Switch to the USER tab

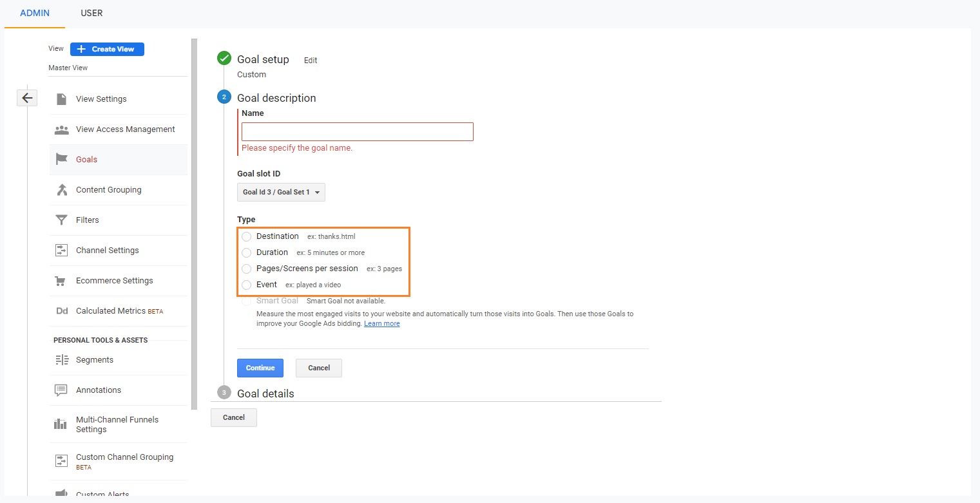coord(91,13)
